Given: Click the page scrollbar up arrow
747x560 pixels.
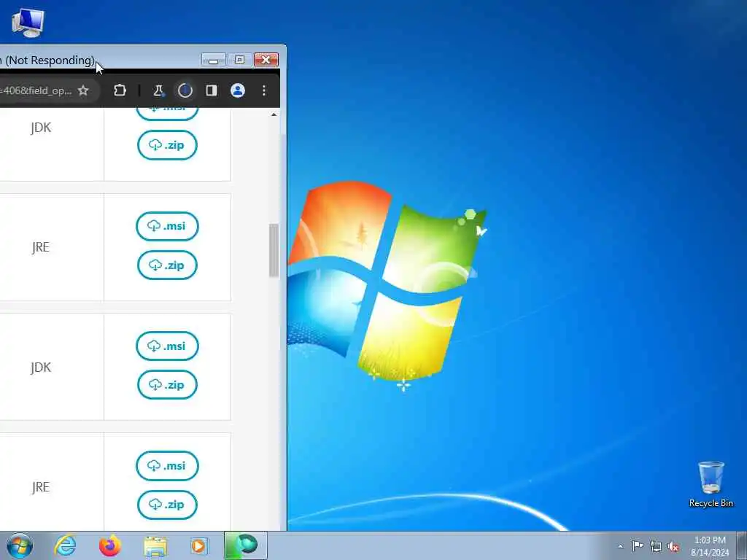Looking at the screenshot, I should click(x=274, y=114).
